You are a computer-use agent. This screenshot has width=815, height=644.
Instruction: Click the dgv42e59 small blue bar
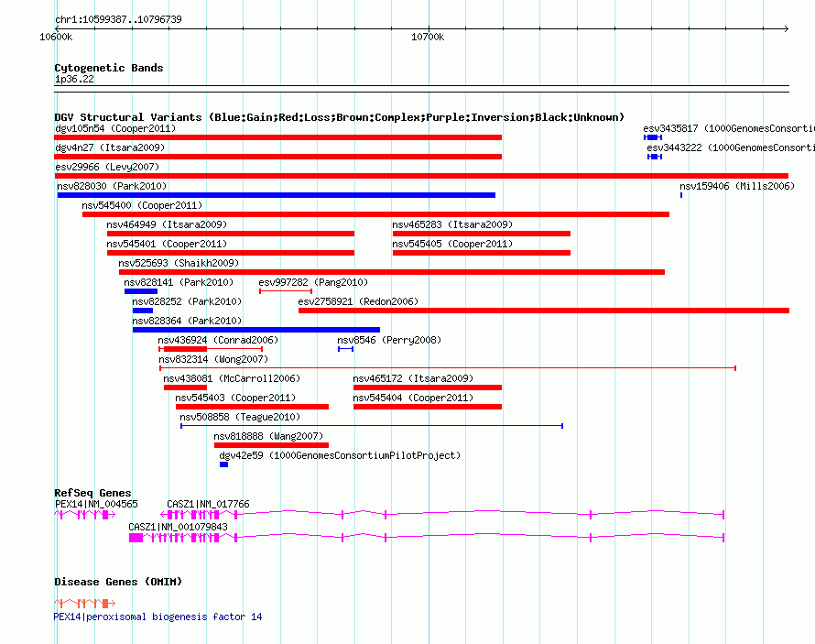[x=224, y=464]
